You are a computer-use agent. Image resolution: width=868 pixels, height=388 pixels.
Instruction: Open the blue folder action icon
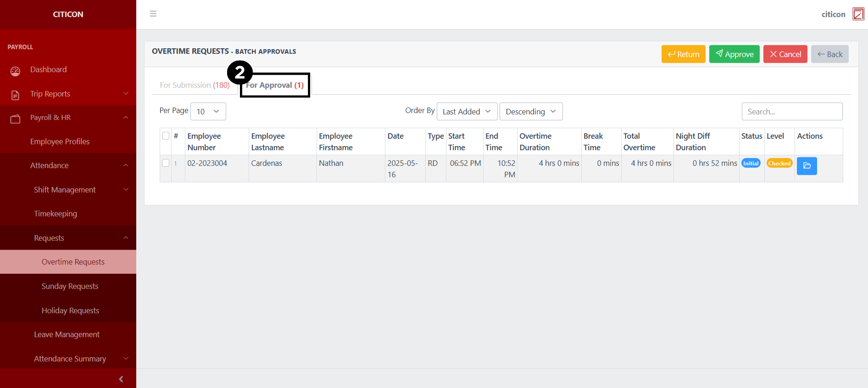(x=807, y=166)
